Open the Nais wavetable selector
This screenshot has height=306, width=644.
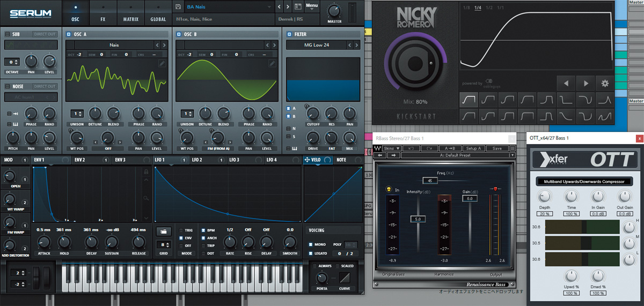coord(113,45)
